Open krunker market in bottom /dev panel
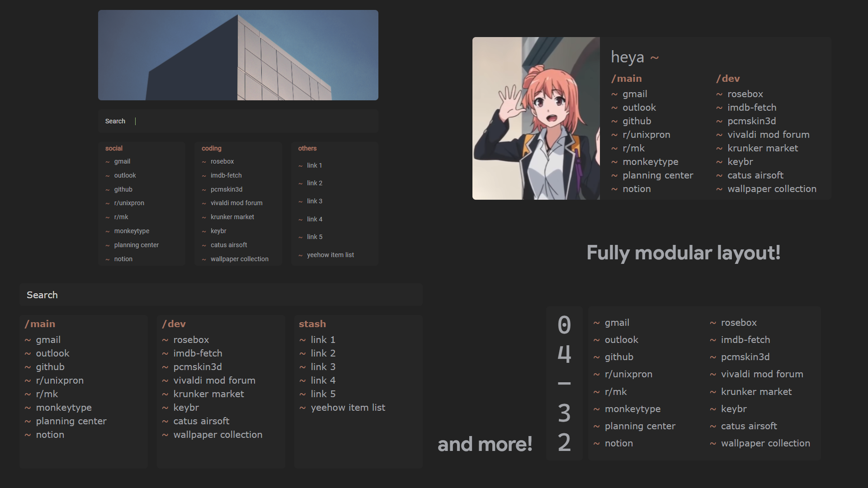Image resolution: width=868 pixels, height=488 pixels. [x=208, y=394]
